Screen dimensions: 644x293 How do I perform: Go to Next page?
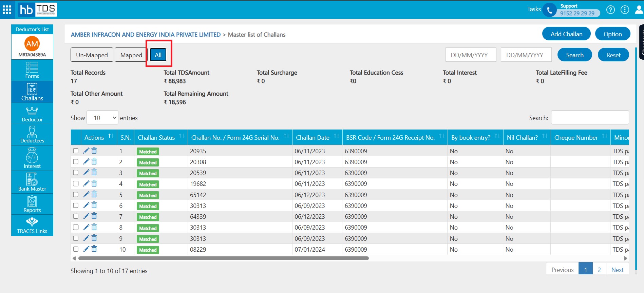tap(617, 270)
